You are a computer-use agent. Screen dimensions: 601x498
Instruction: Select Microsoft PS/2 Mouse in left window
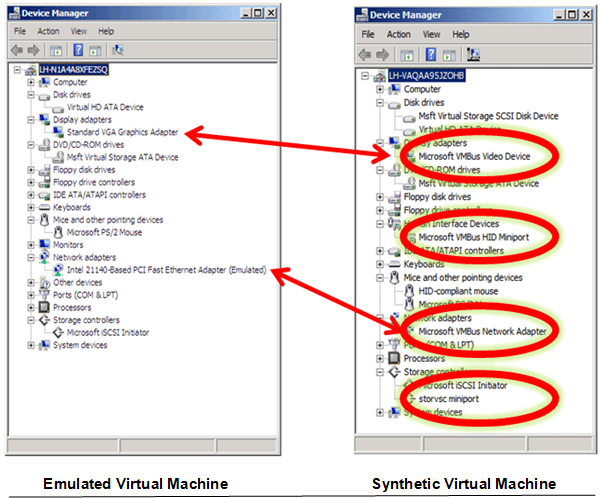pyautogui.click(x=104, y=232)
